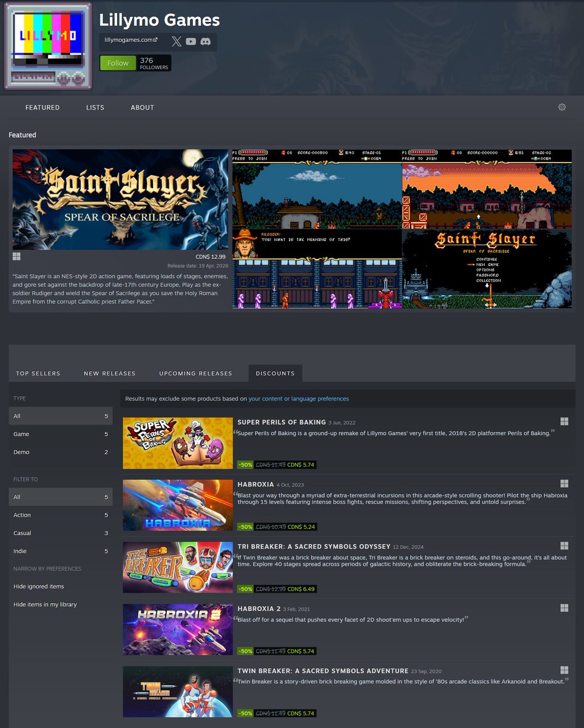Click Super Perils of Baking title

coord(281,422)
